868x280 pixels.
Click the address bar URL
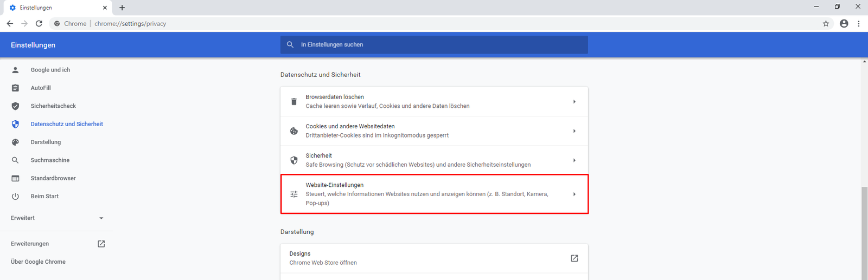(130, 24)
